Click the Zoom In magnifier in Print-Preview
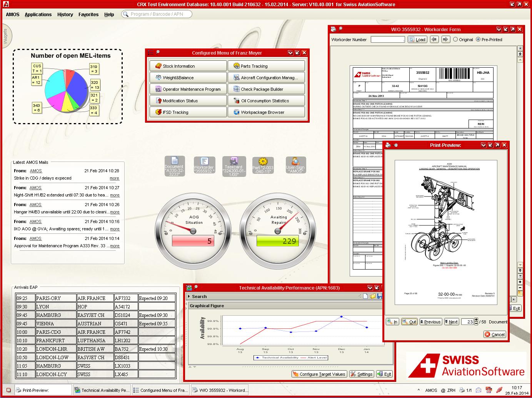This screenshot has width=532, height=398. point(392,321)
